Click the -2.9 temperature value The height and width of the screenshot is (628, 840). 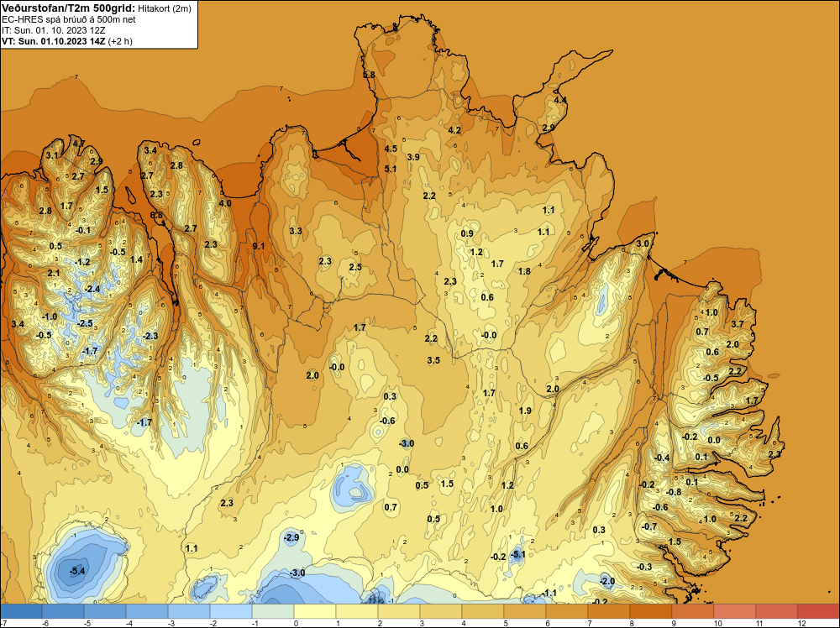pos(291,537)
